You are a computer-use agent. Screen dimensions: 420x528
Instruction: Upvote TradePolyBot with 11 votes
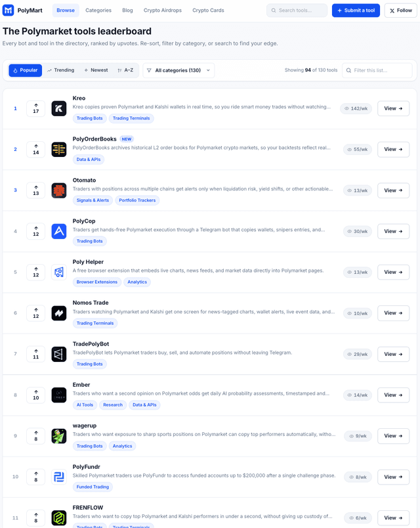[35, 354]
